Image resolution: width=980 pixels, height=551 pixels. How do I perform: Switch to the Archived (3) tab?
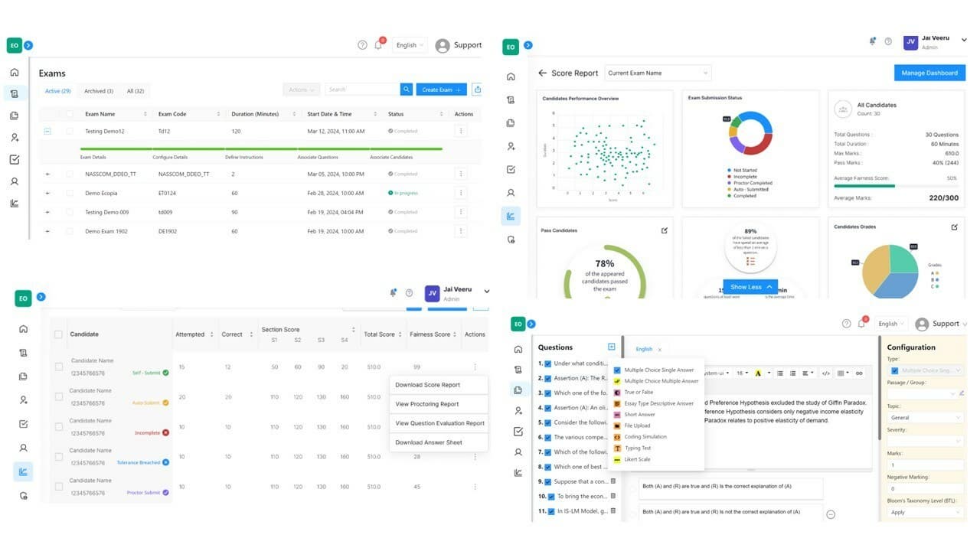(x=99, y=91)
